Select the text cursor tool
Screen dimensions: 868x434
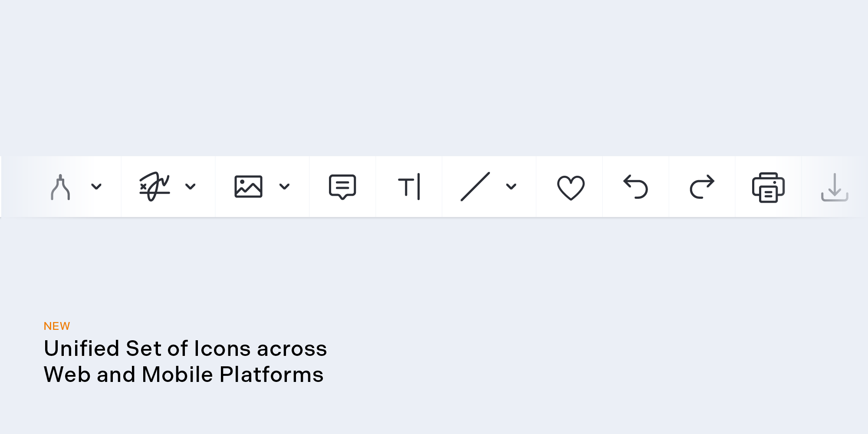[409, 187]
